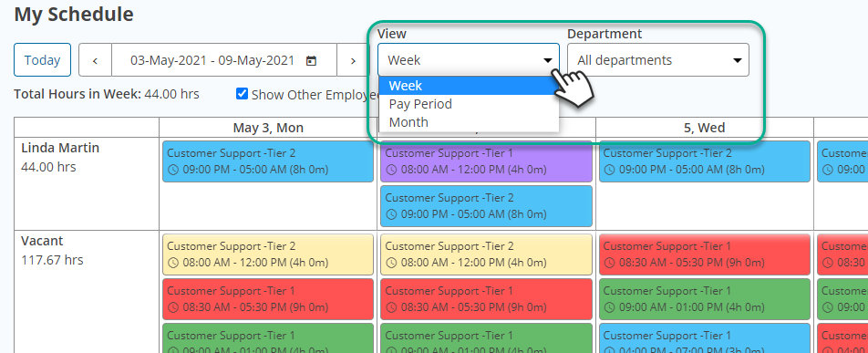Click clock icon in Vacant Wednesday blue shift

pos(609,349)
